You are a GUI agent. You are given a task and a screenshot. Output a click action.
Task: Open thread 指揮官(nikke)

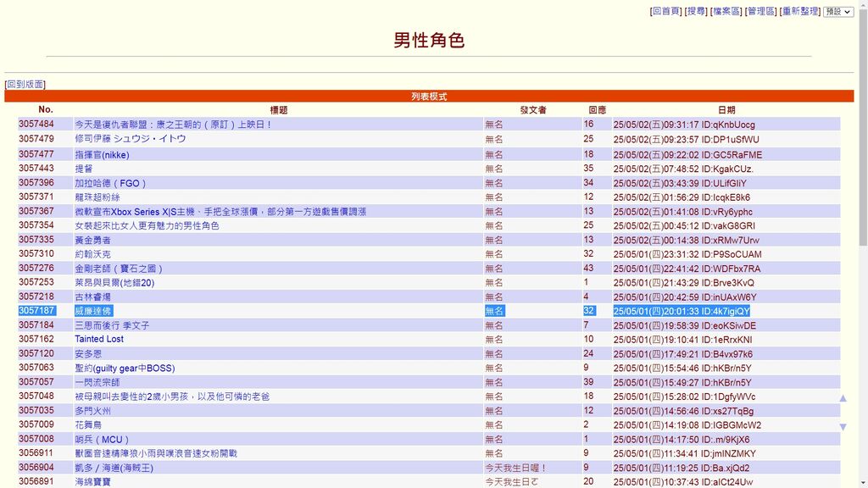click(x=102, y=154)
